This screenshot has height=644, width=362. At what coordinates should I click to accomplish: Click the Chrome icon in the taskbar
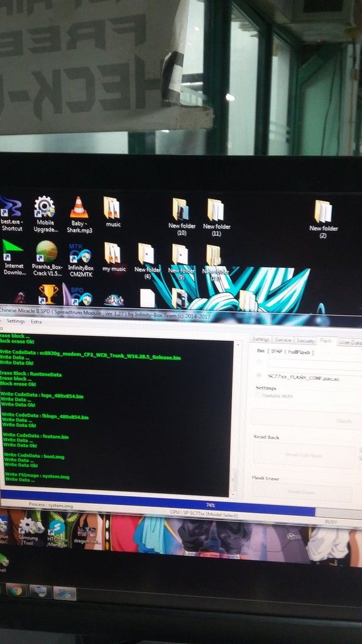(x=16, y=590)
